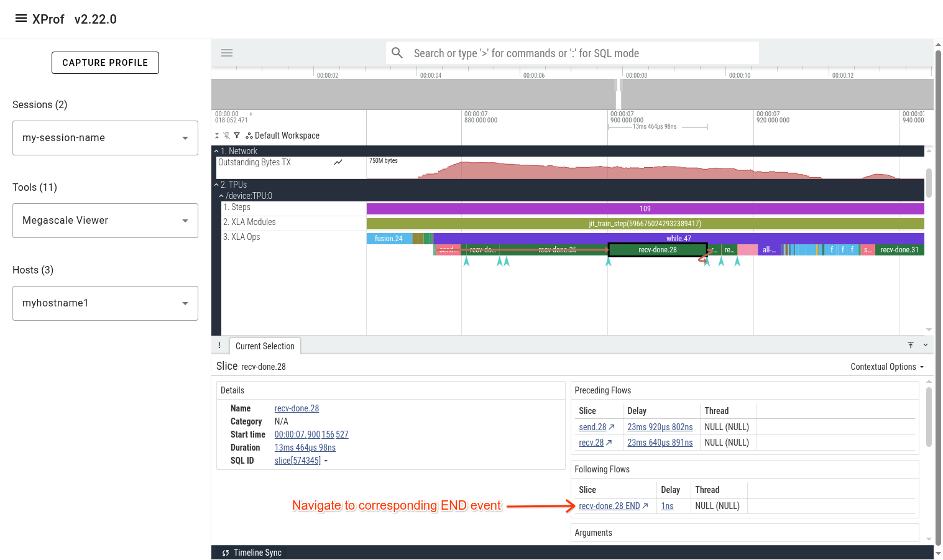
Task: Open the Tools Megascale Viewer dropdown
Action: coord(104,220)
